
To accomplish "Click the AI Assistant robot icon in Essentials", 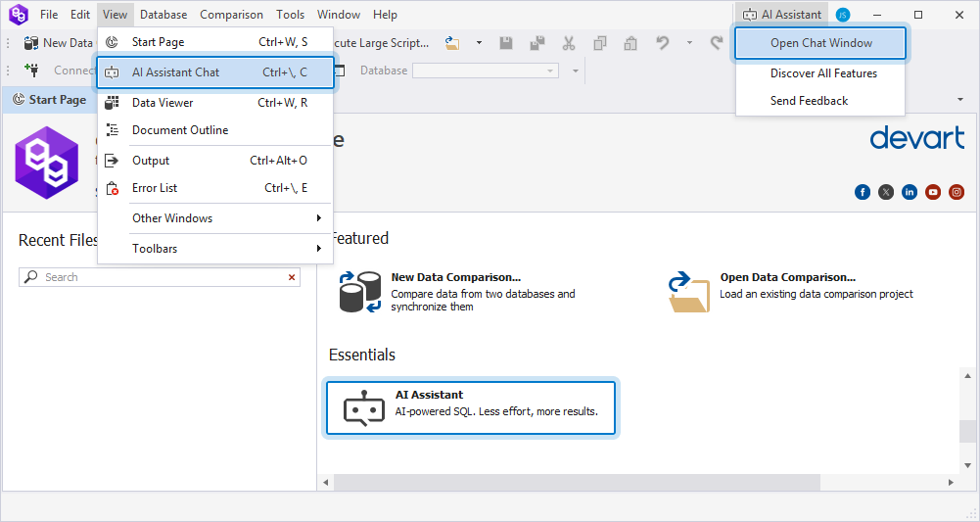I will pyautogui.click(x=364, y=408).
